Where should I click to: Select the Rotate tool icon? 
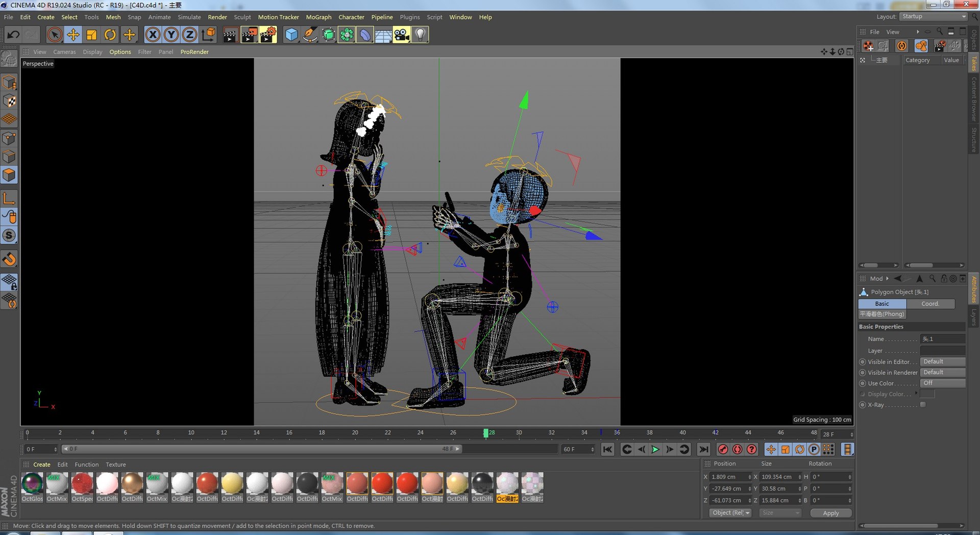click(110, 35)
